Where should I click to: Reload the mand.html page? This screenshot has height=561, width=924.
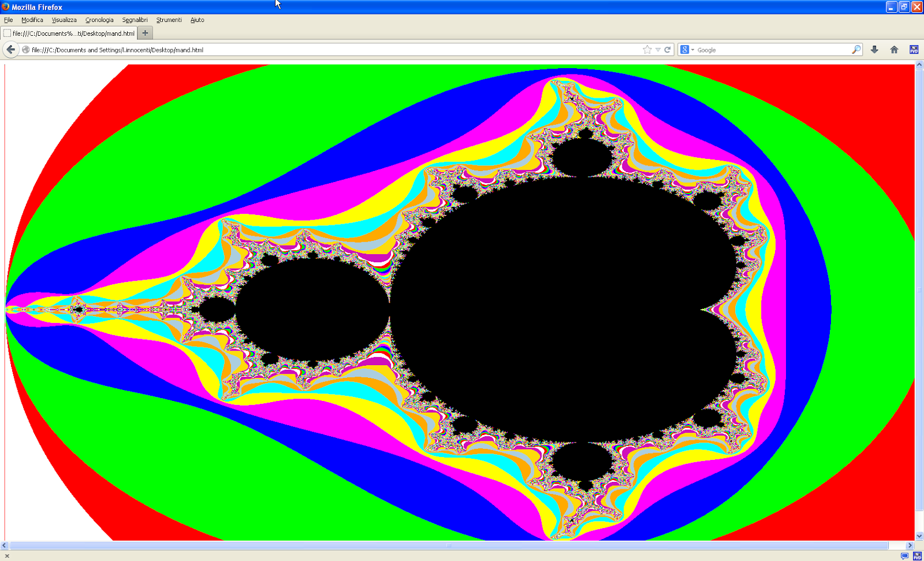click(669, 50)
